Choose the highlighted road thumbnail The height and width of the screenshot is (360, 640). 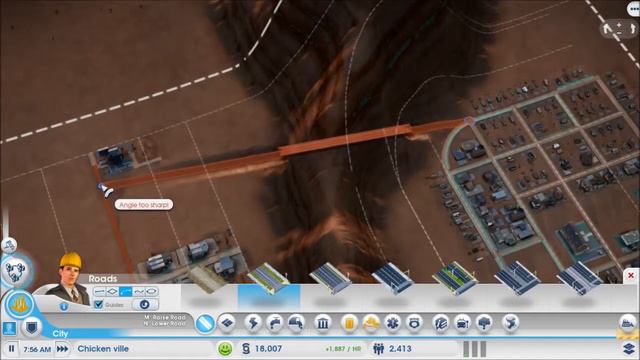click(269, 279)
